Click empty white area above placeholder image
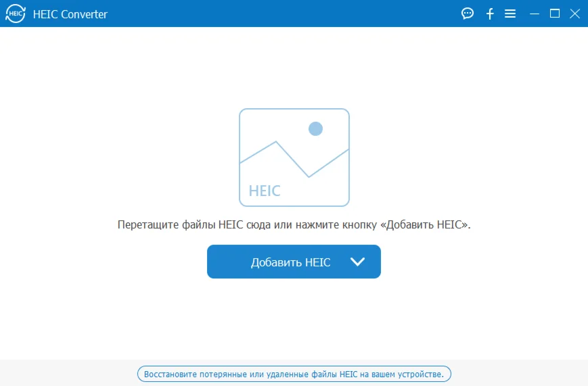Screen dimensions: 588x386 click(294, 68)
